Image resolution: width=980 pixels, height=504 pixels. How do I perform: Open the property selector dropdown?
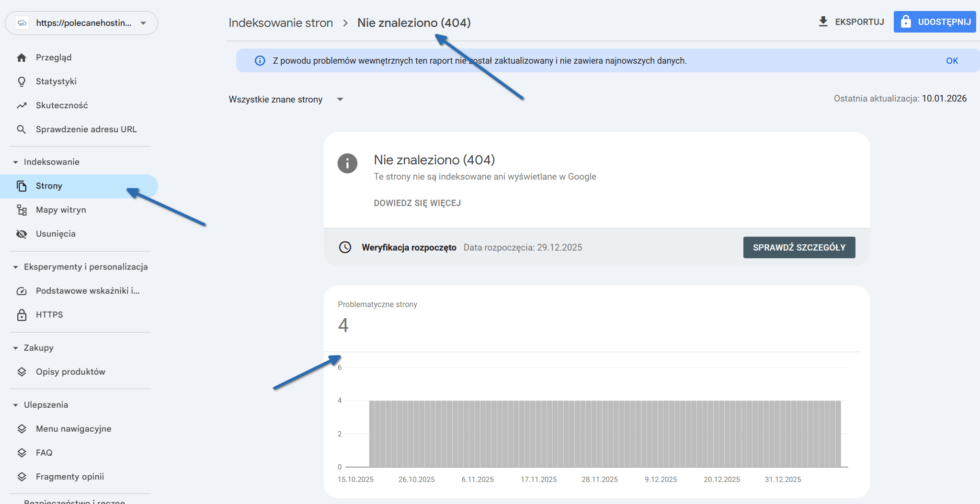click(x=142, y=22)
